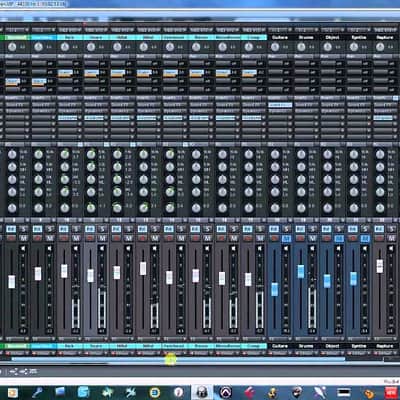
Task: Select the Drums channel name header
Action: tap(306, 37)
